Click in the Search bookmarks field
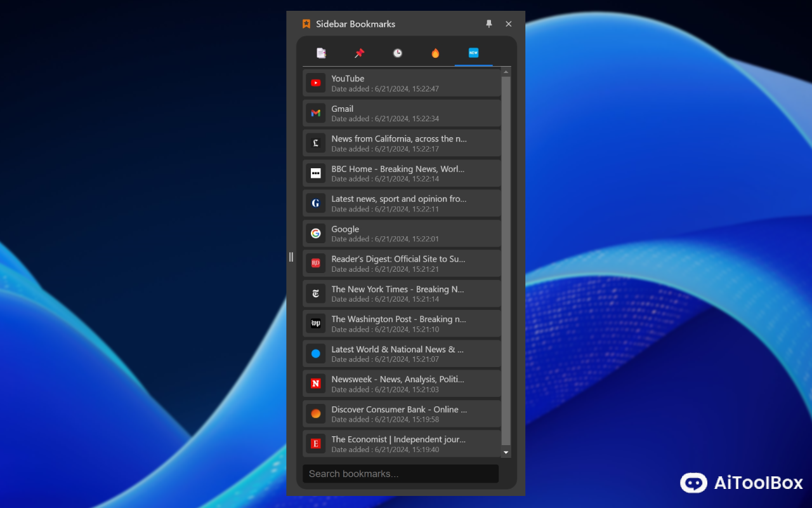 [x=400, y=474]
